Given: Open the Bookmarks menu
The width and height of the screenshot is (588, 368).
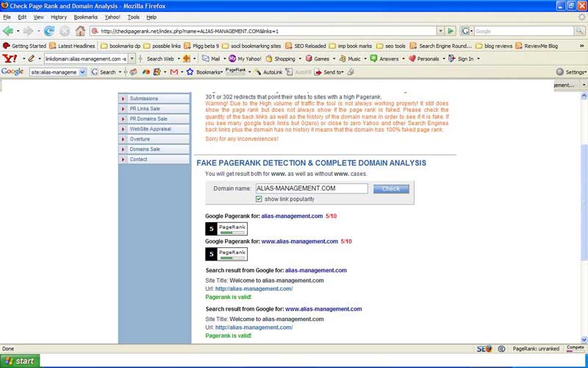Looking at the screenshot, I should [x=85, y=17].
